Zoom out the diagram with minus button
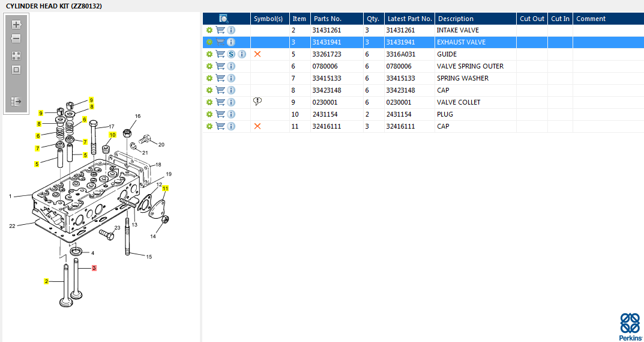The width and height of the screenshot is (644, 342). pyautogui.click(x=16, y=39)
